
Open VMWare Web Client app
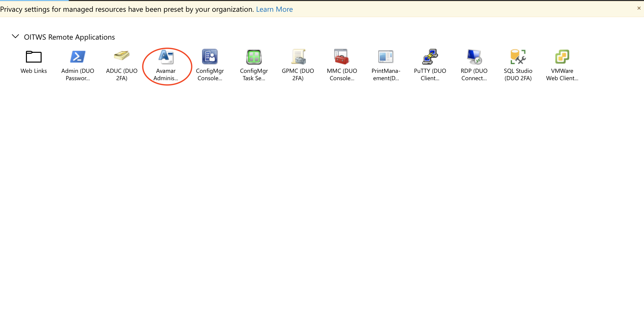click(562, 57)
